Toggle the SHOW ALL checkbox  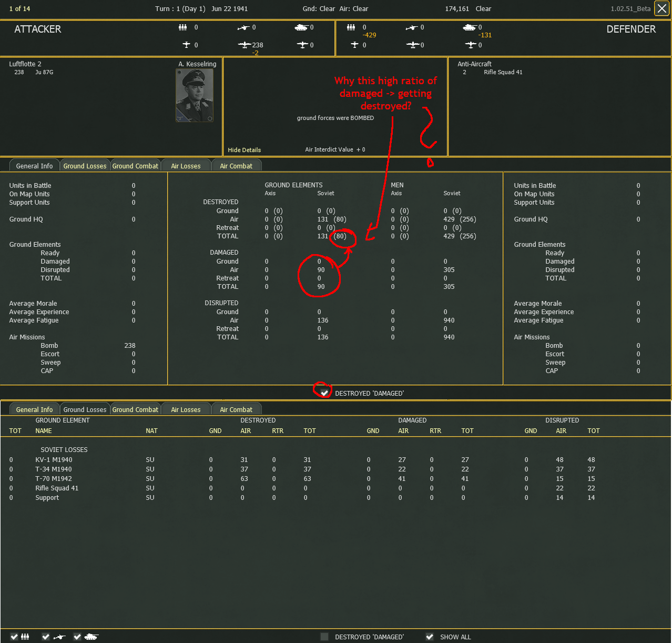430,637
